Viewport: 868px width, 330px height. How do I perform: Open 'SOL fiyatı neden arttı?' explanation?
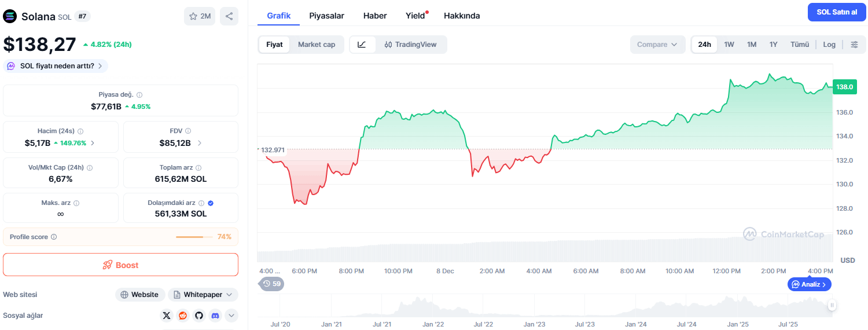pos(56,66)
